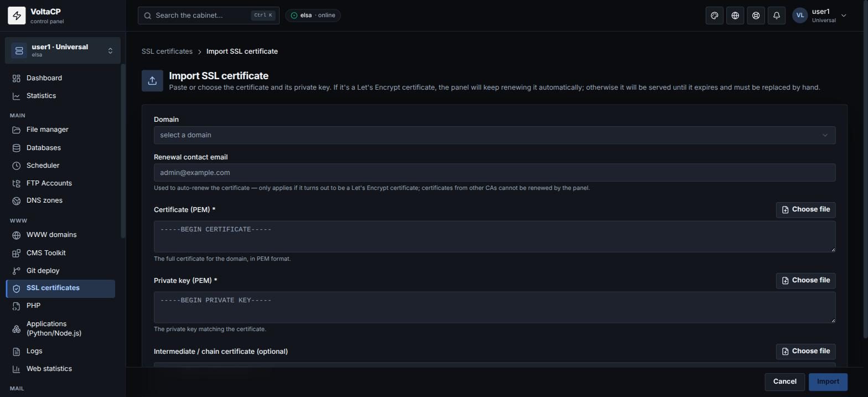Choose file for Certificate (PEM)
This screenshot has width=868, height=397.
(805, 209)
